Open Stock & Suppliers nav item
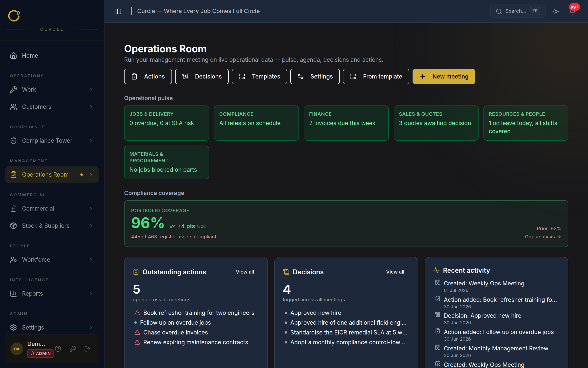Image resolution: width=588 pixels, height=368 pixels. point(52,226)
